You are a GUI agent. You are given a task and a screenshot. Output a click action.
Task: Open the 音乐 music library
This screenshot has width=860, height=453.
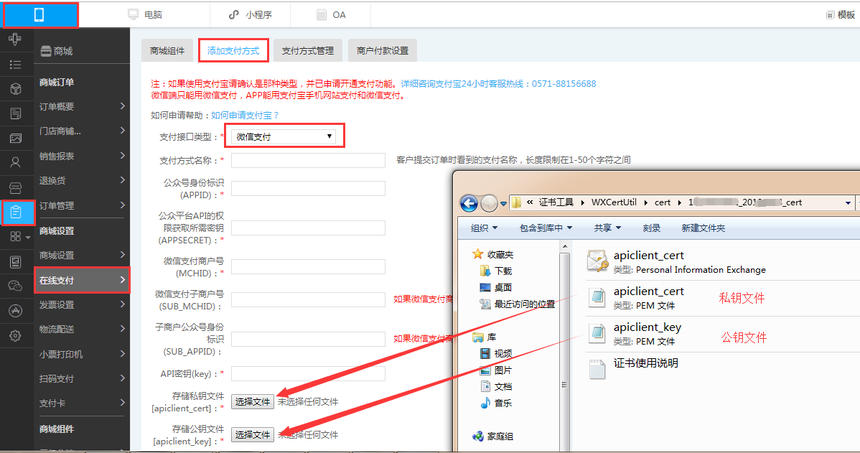tap(496, 403)
